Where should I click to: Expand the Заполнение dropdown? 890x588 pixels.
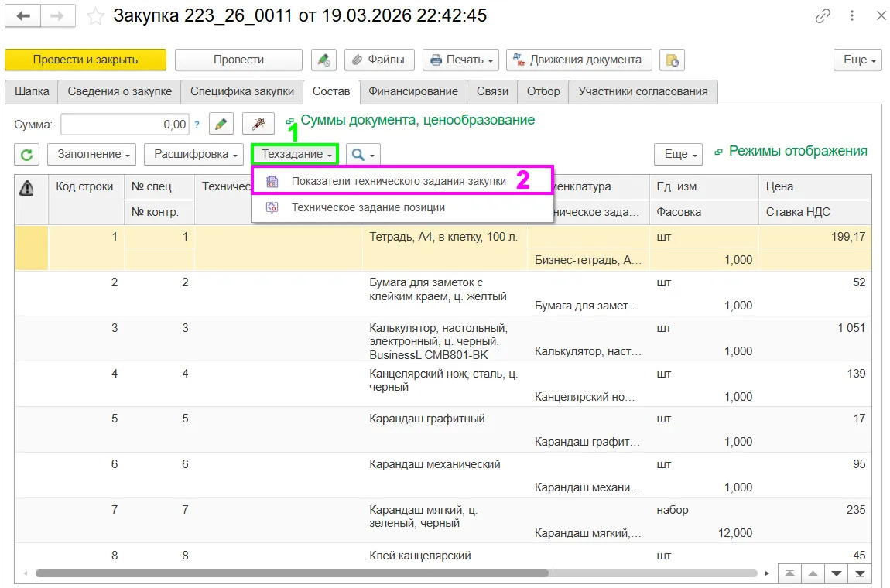pos(91,155)
